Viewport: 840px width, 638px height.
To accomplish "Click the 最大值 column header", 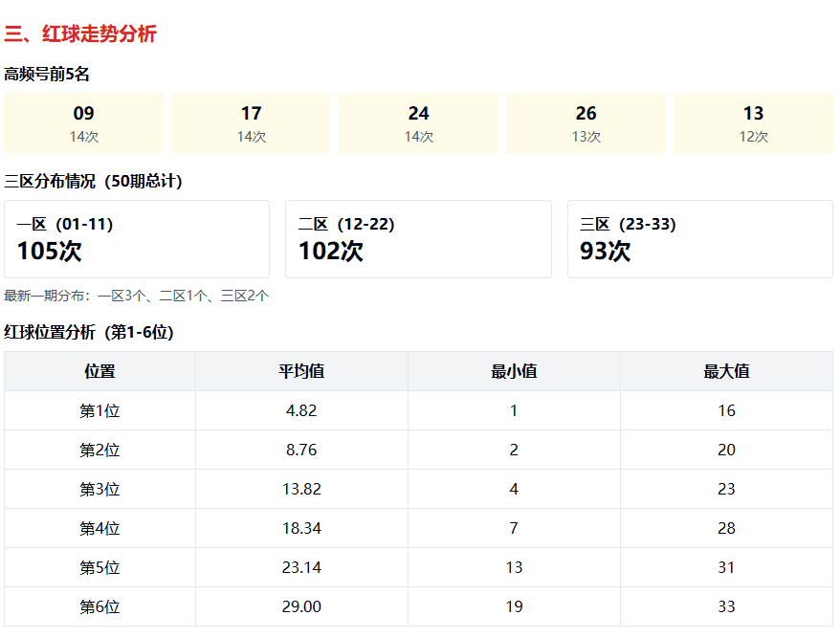I will [x=726, y=371].
